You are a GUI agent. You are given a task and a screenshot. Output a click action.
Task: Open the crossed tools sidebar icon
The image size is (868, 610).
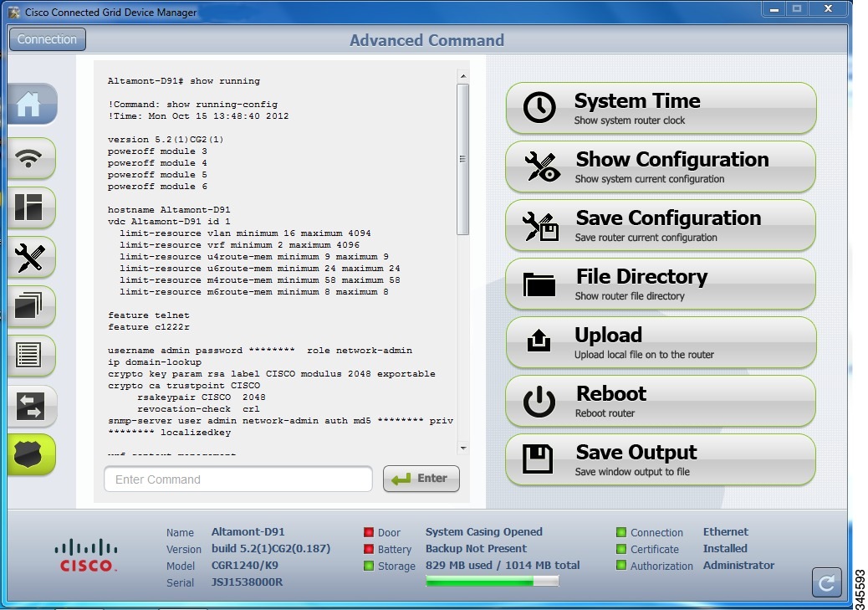32,257
